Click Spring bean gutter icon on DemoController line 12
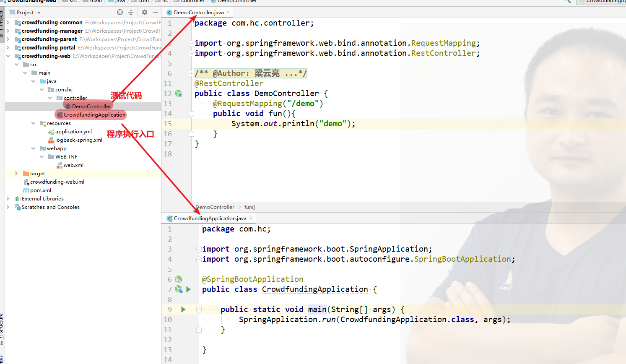626x364 pixels. point(179,94)
